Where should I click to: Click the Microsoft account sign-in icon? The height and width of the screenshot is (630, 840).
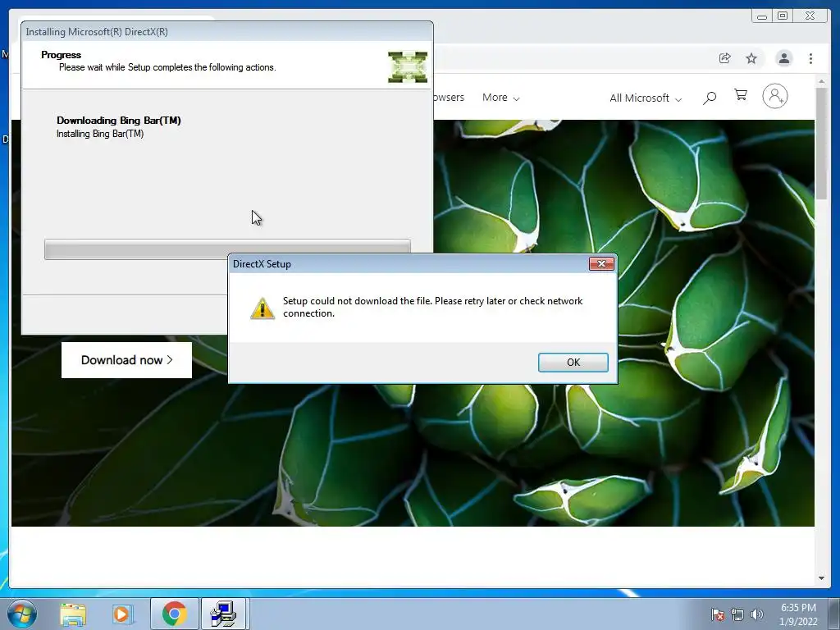(774, 97)
